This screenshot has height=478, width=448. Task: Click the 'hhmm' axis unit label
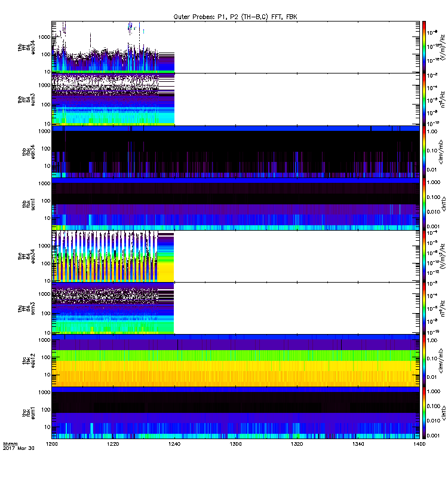tap(10, 444)
